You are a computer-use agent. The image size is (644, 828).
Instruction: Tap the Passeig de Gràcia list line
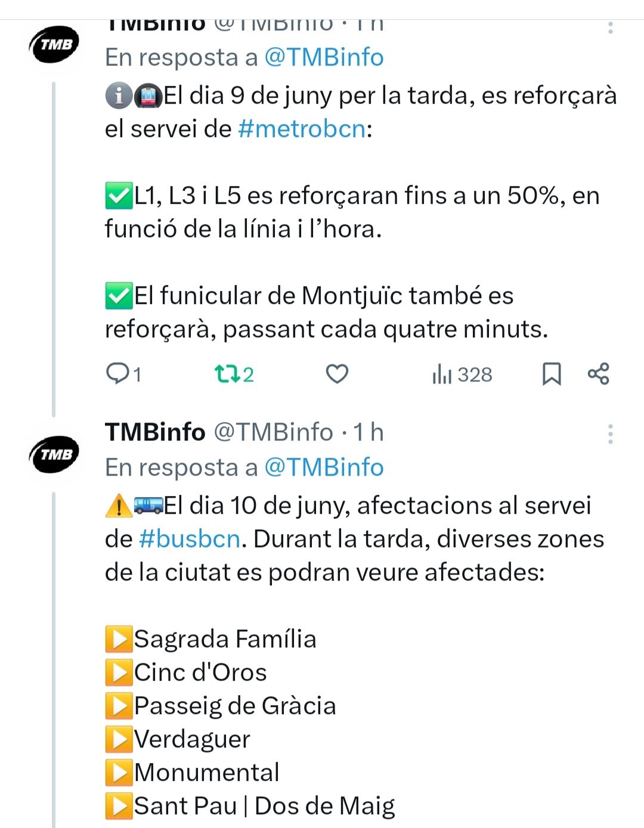(x=221, y=706)
